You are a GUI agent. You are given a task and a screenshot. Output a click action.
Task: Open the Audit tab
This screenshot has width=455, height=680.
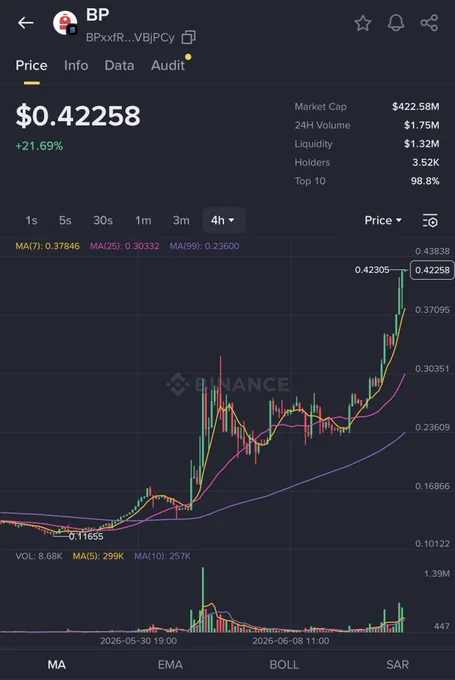(x=168, y=65)
